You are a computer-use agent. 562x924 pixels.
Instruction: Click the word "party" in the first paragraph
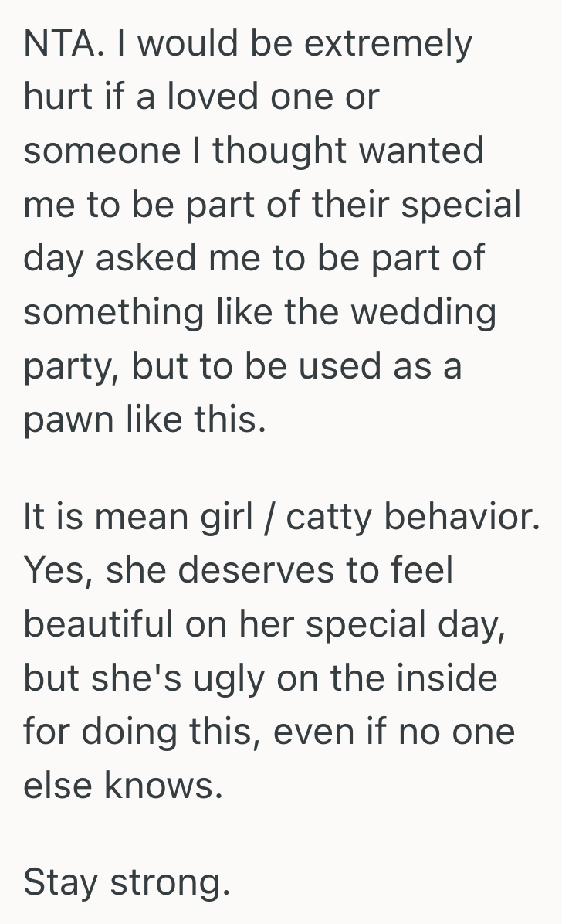(69, 367)
